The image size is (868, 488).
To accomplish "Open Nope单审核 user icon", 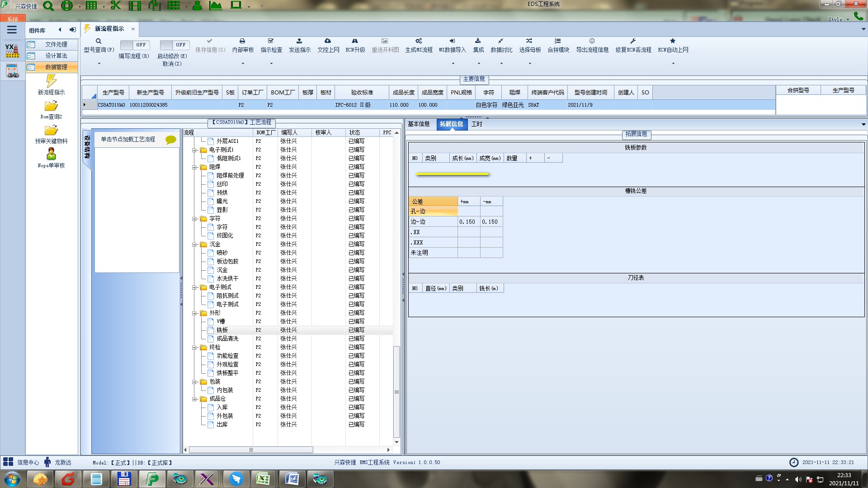I will point(51,155).
